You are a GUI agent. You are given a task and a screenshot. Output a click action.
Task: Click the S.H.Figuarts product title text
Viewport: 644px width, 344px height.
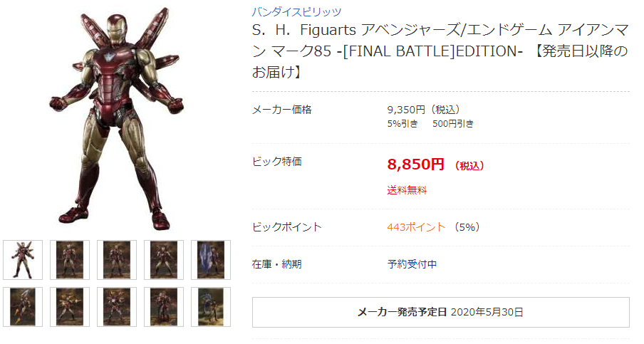pyautogui.click(x=440, y=51)
